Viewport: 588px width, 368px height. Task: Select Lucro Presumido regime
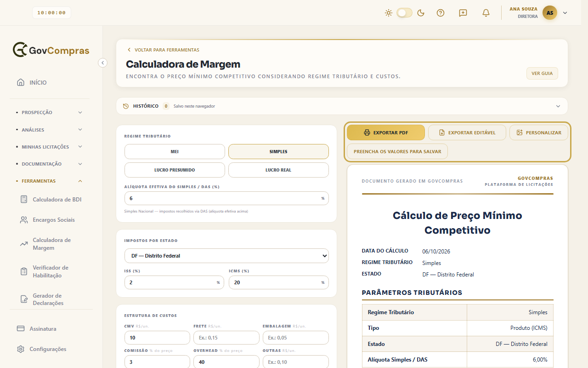point(175,170)
